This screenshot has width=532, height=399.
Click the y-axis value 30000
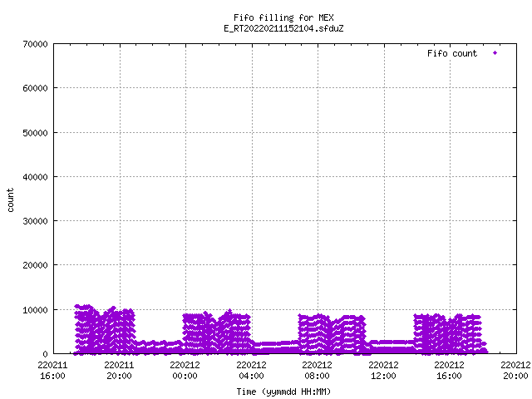coord(35,221)
